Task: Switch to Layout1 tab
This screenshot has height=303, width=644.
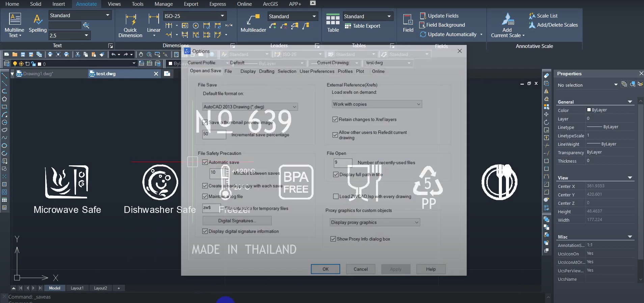Action: [x=77, y=288]
